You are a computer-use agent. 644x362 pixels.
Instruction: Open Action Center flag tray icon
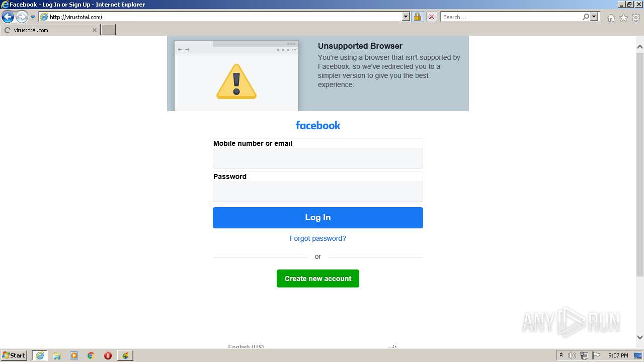596,355
